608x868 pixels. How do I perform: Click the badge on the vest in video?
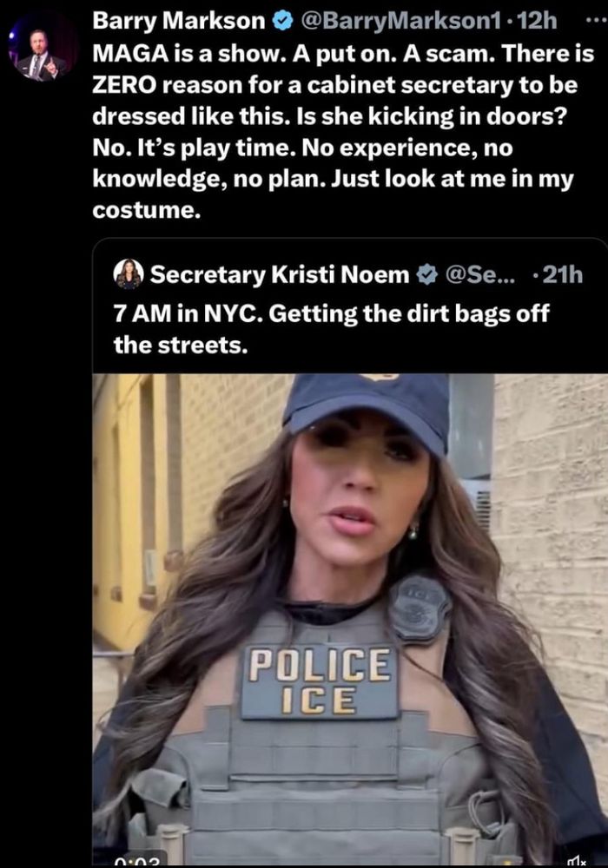420,608
